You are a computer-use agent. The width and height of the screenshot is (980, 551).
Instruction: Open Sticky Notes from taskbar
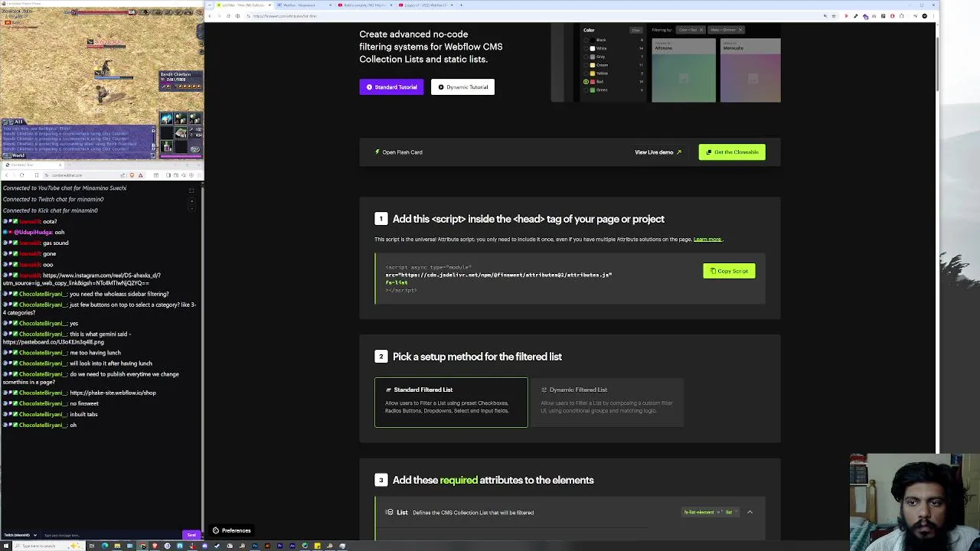pyautogui.click(x=317, y=546)
